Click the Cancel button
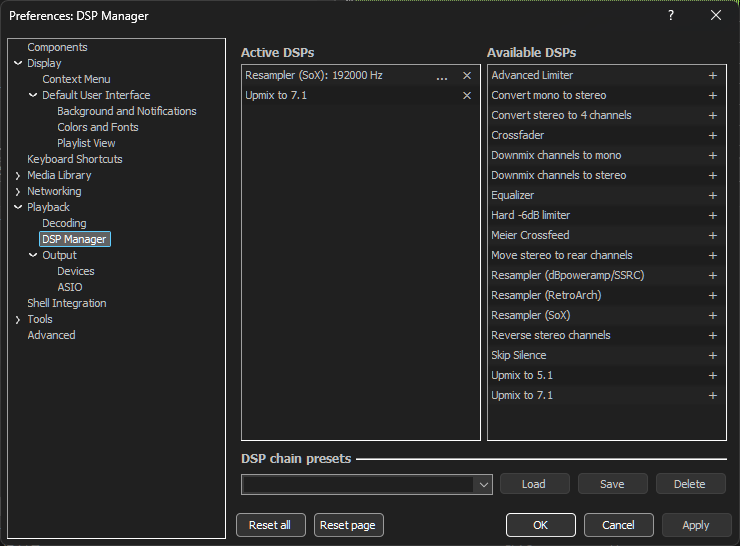 (618, 525)
